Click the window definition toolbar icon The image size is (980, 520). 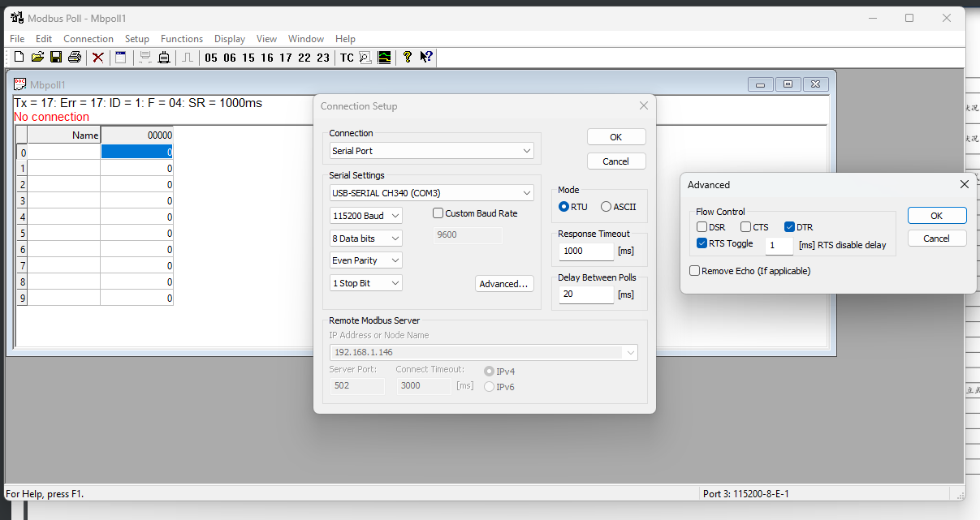(x=121, y=58)
